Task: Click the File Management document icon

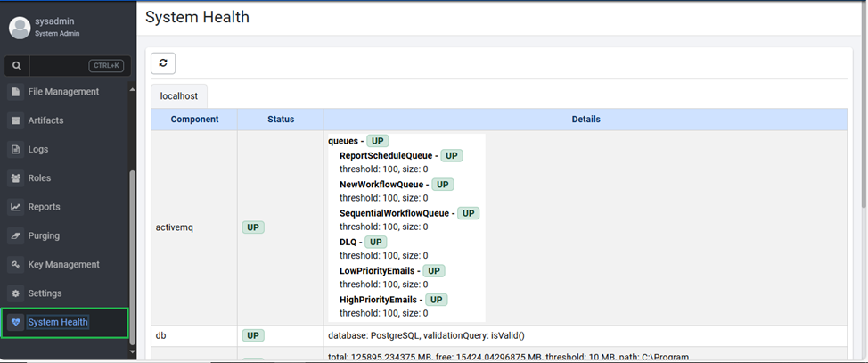Action: click(x=15, y=92)
